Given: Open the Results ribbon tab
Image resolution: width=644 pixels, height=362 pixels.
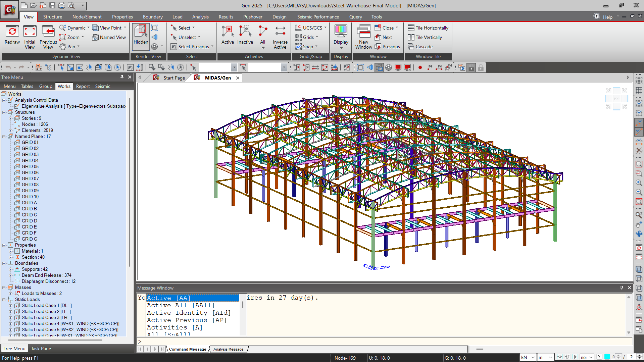Looking at the screenshot, I should [226, 17].
